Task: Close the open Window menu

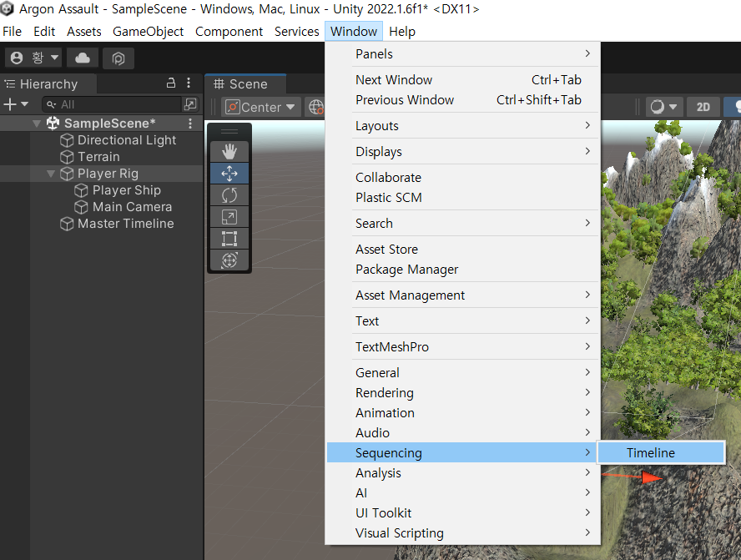Action: point(354,32)
